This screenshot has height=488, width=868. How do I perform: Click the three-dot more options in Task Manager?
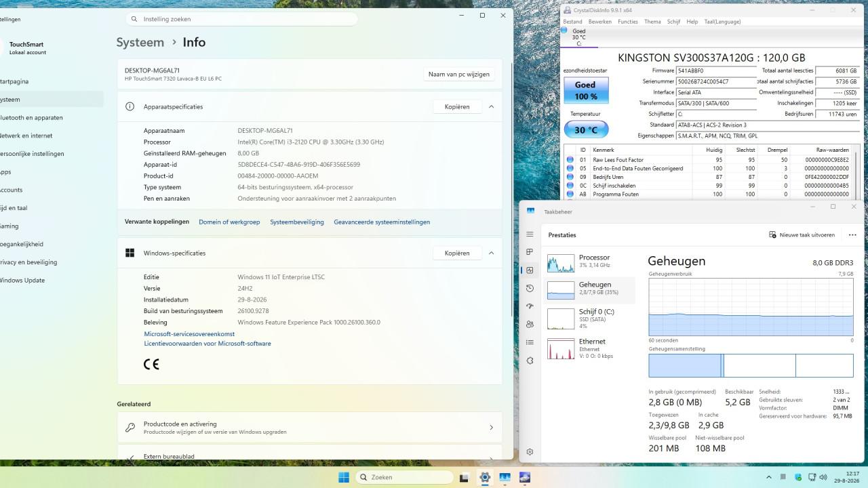(x=852, y=235)
